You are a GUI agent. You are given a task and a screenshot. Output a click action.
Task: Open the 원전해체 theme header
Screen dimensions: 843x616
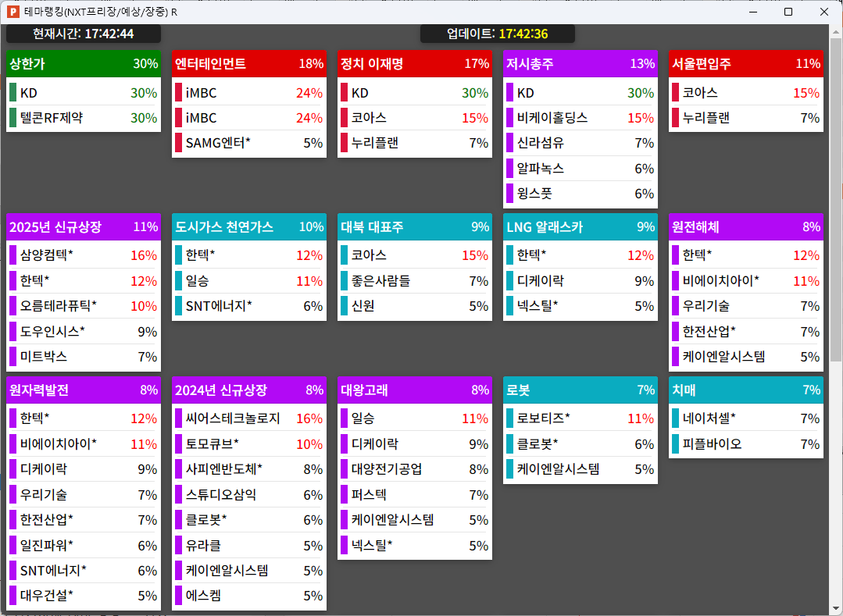745,226
